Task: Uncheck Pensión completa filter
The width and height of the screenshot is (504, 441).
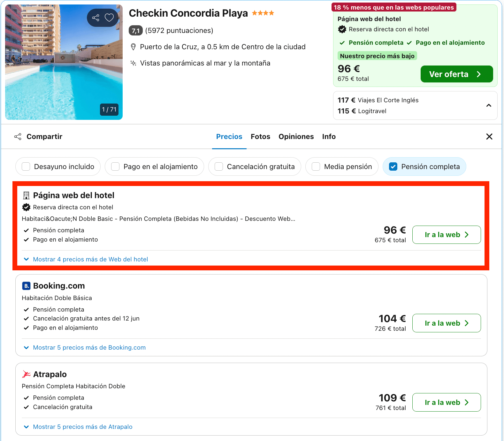Action: pyautogui.click(x=424, y=166)
